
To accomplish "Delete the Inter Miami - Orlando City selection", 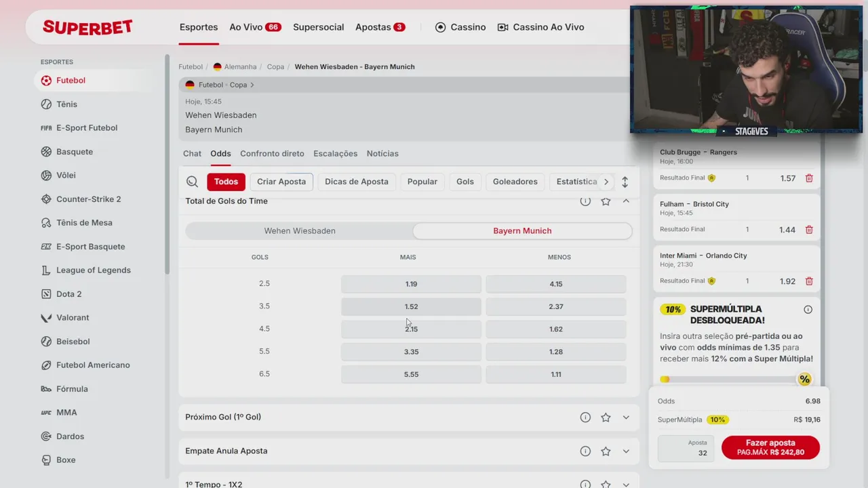I will [809, 281].
